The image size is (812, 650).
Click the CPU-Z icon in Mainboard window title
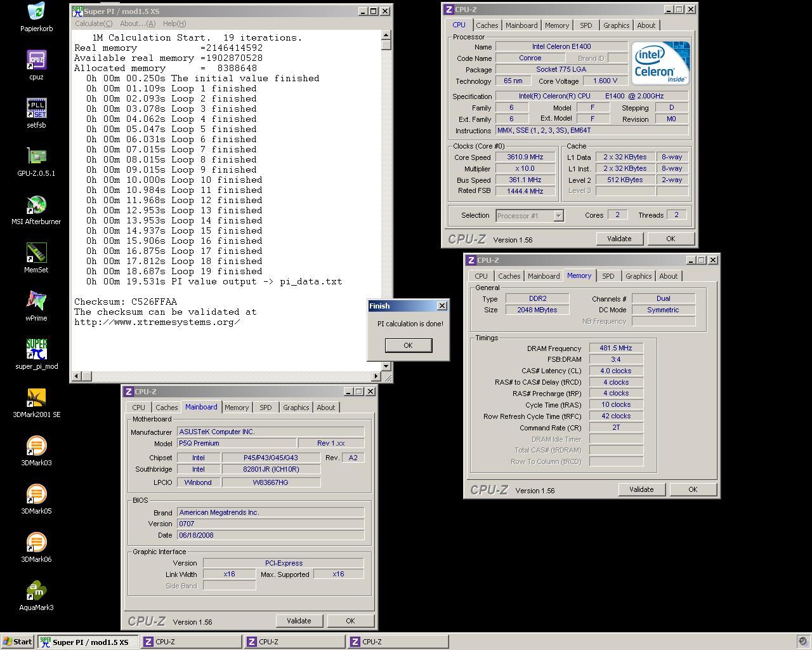click(129, 392)
